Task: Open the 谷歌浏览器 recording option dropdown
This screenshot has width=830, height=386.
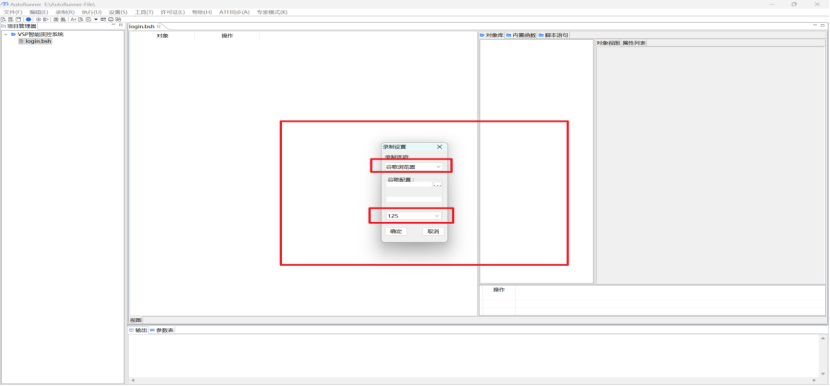Action: 413,167
